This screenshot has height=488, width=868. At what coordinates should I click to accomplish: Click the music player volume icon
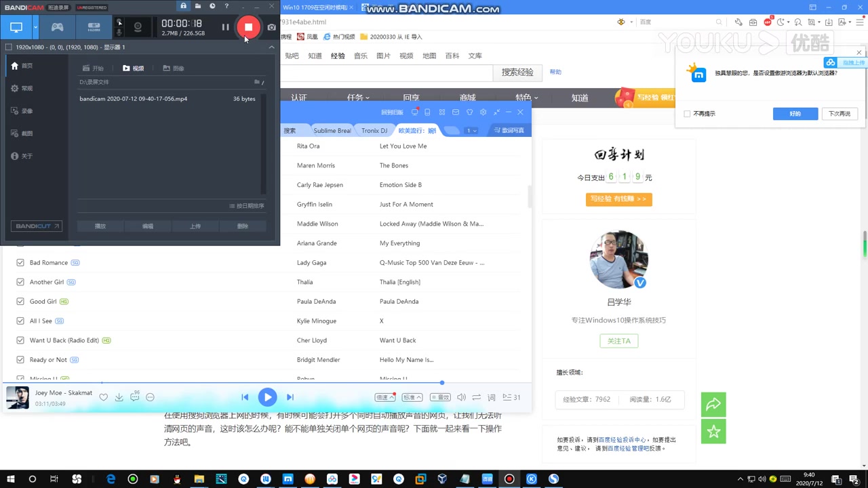461,397
